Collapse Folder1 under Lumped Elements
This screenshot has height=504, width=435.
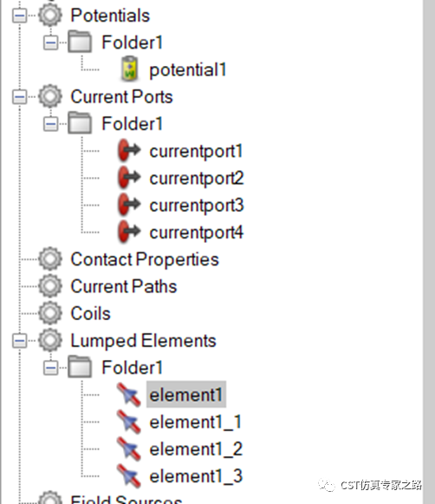pyautogui.click(x=51, y=368)
